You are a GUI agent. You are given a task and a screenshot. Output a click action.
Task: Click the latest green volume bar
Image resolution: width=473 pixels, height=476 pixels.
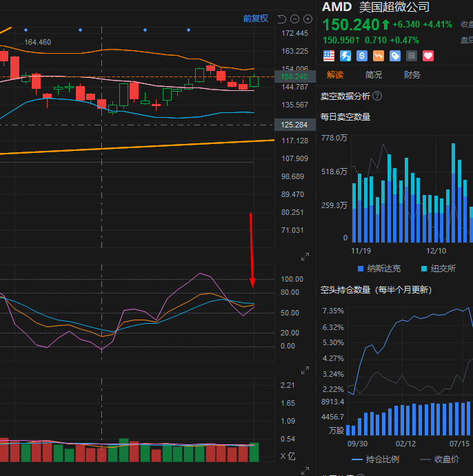pyautogui.click(x=254, y=453)
